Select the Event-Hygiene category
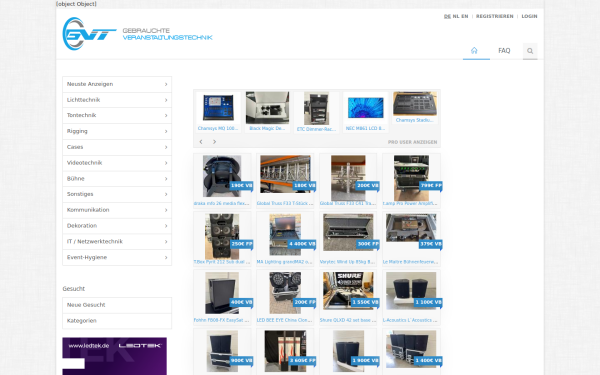600x375 pixels. pos(117,258)
